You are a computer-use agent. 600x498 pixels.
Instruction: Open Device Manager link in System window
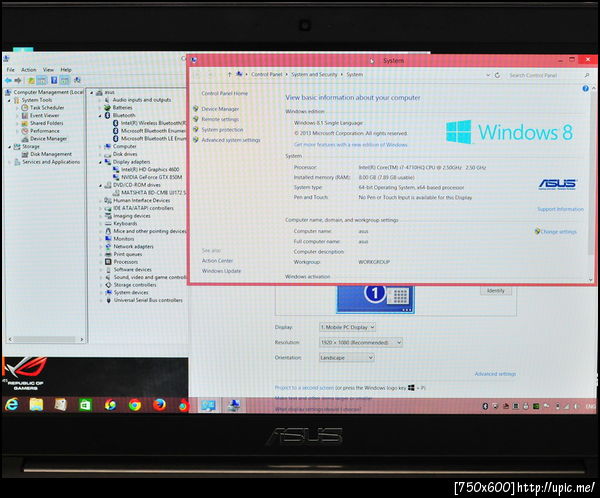pos(220,109)
